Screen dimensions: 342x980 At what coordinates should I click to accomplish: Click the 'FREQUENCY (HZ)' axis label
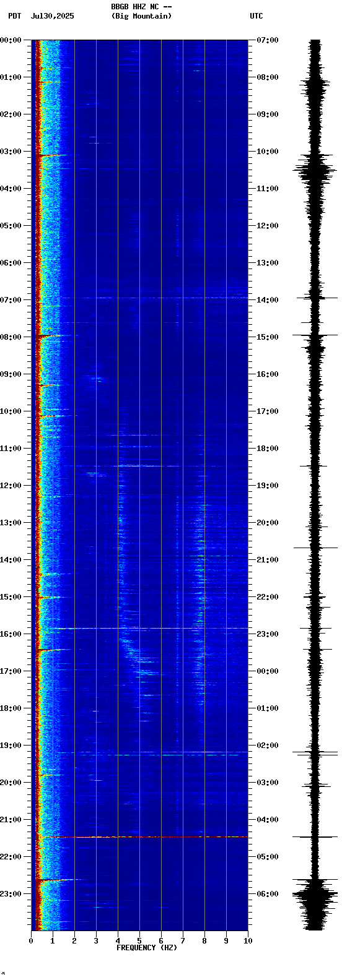(x=147, y=948)
